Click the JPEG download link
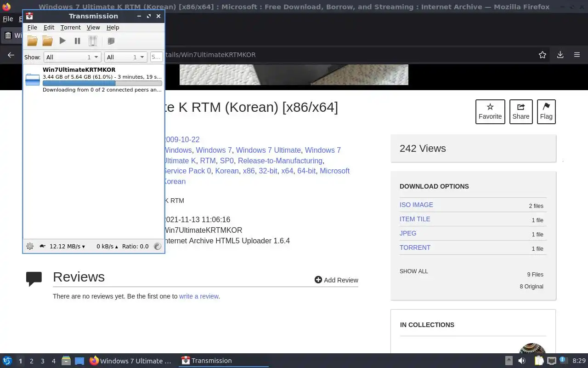The height and width of the screenshot is (368, 588). (408, 233)
